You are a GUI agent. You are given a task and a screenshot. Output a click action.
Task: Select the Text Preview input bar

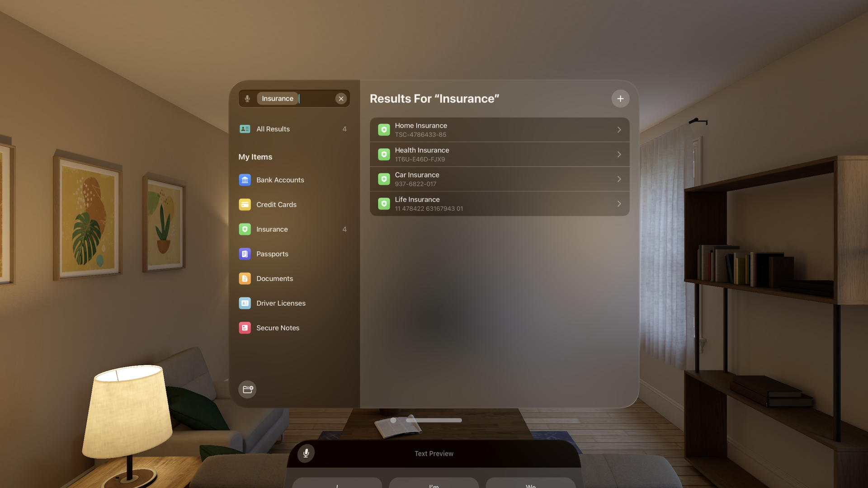pos(434,454)
